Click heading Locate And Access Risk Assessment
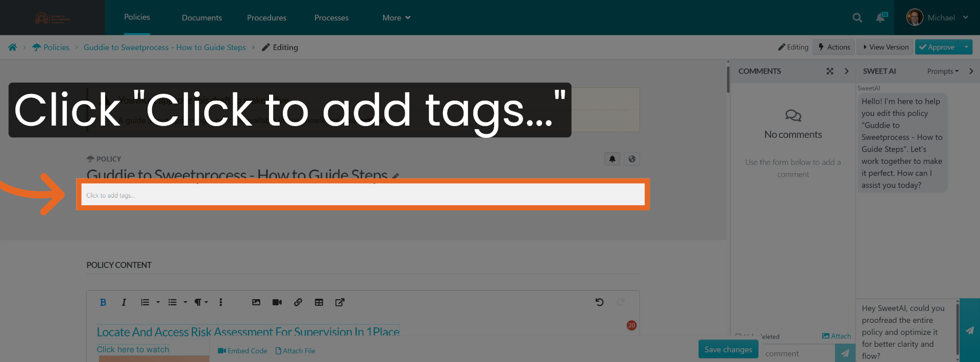This screenshot has width=980, height=362. coord(248,332)
